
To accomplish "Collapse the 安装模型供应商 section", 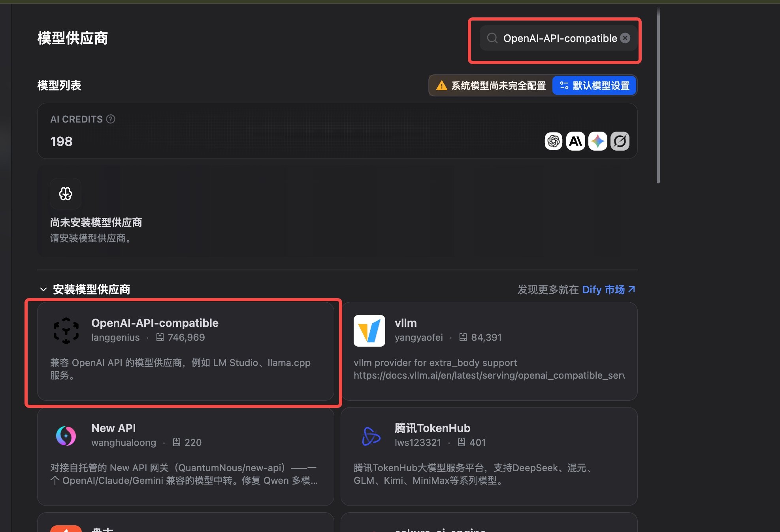I will [x=43, y=289].
